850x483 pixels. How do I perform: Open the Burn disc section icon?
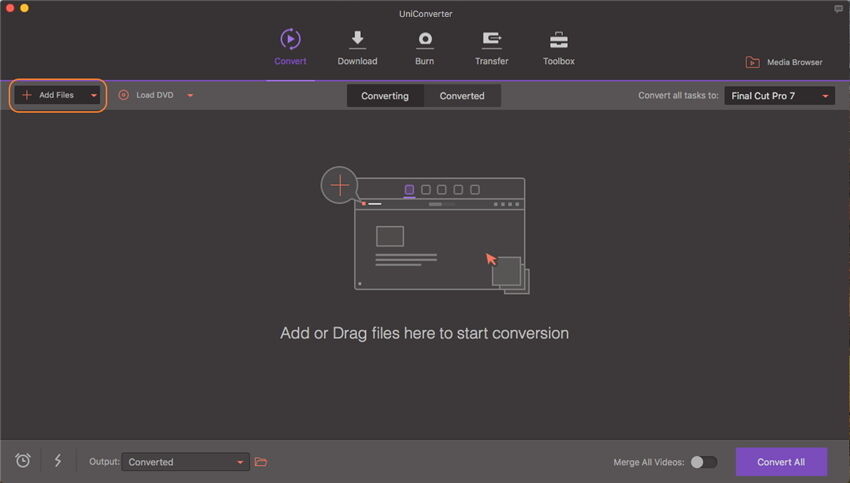point(424,40)
